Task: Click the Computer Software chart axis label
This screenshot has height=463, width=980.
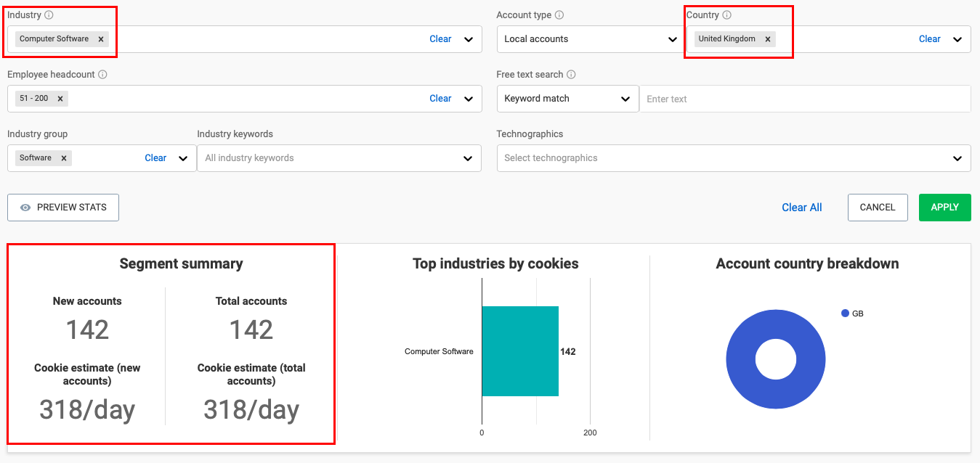Action: pos(439,352)
